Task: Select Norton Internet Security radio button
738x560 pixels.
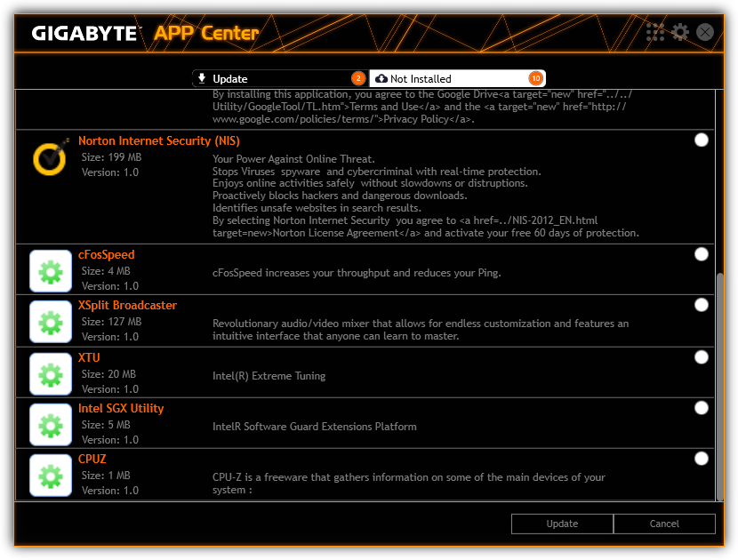Action: click(x=702, y=140)
